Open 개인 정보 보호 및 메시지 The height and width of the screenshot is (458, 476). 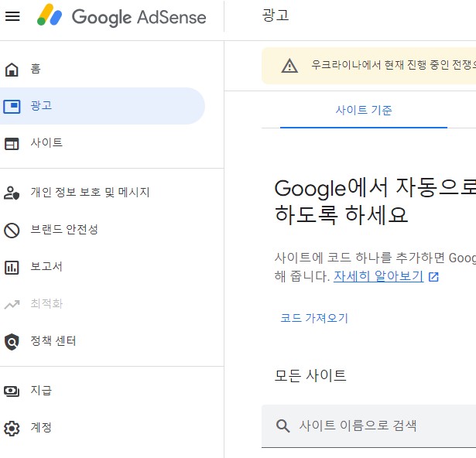pyautogui.click(x=90, y=192)
